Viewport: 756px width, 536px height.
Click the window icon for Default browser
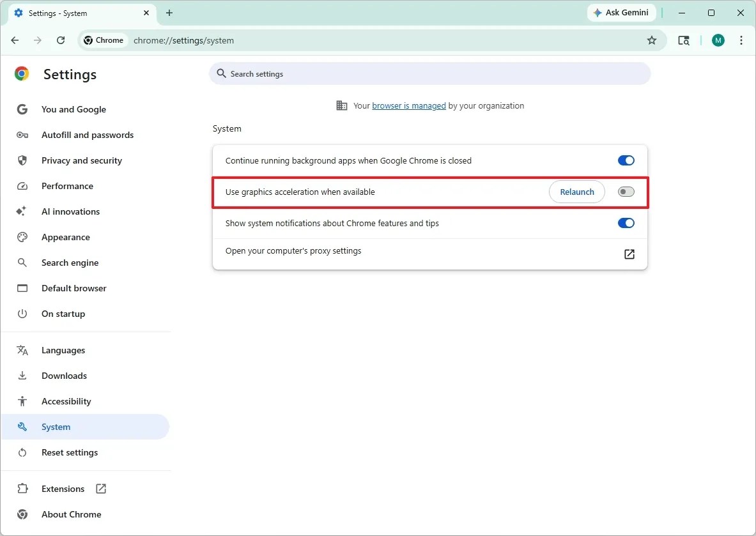(x=22, y=288)
